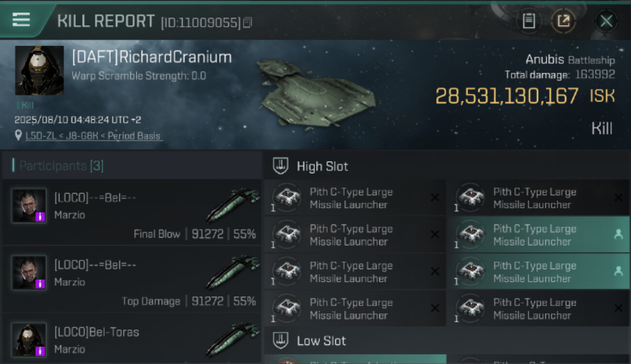Tap RichardCranium's character portrait
Screen dimensions: 631x364
click(x=39, y=70)
